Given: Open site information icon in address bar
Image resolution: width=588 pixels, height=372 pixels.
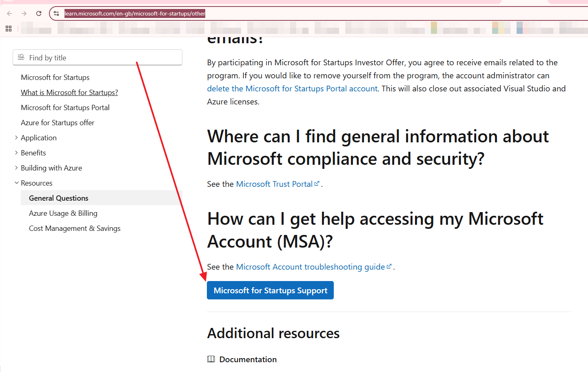Looking at the screenshot, I should pos(56,13).
